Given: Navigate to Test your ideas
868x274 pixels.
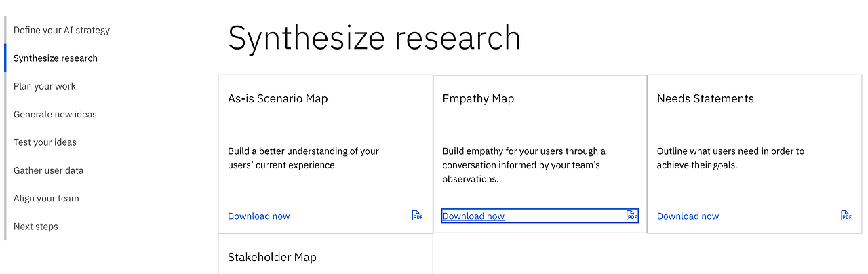Looking at the screenshot, I should [45, 142].
